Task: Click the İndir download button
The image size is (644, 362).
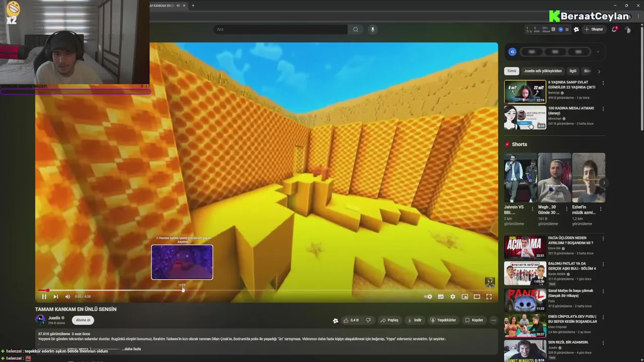Action: pos(415,320)
